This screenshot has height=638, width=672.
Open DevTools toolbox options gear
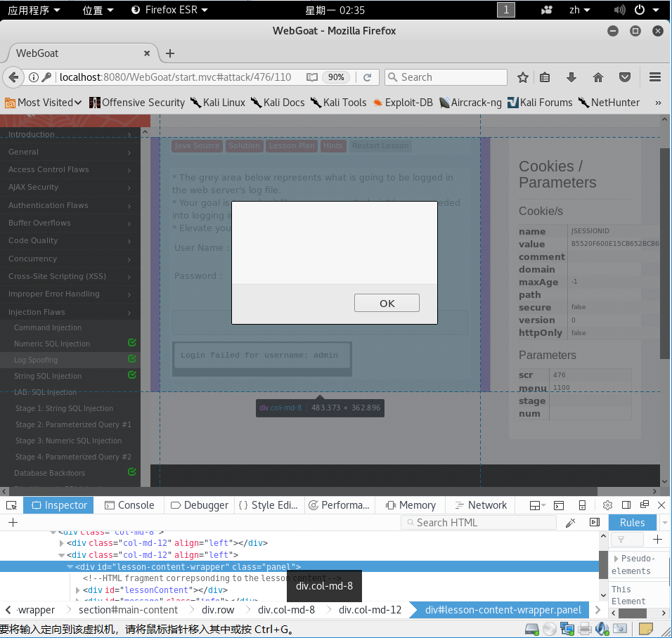point(607,505)
